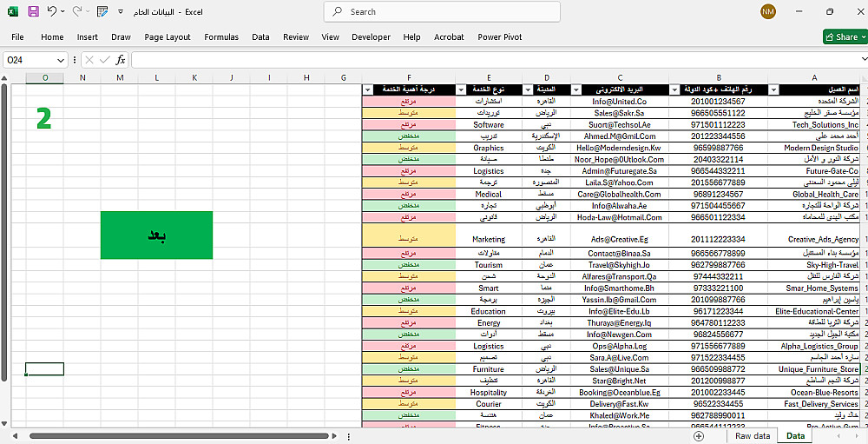Open the Formulas ribbon tab

(221, 37)
